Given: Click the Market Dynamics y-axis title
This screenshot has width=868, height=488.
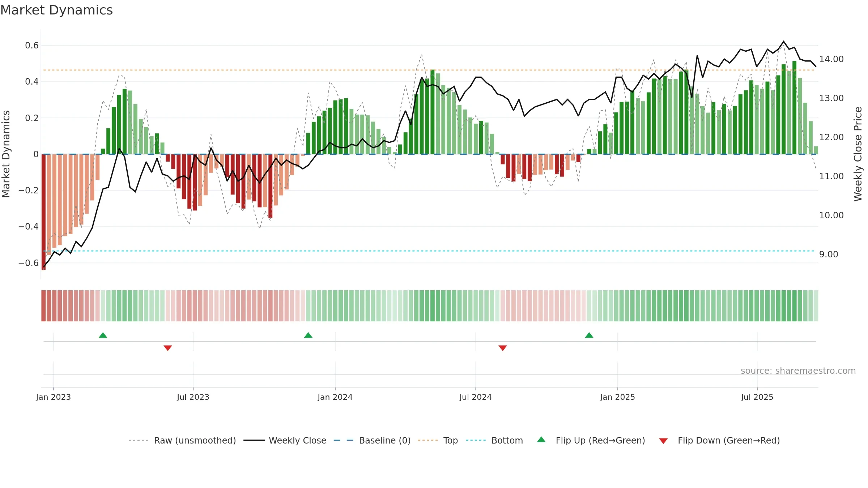Looking at the screenshot, I should coord(6,154).
